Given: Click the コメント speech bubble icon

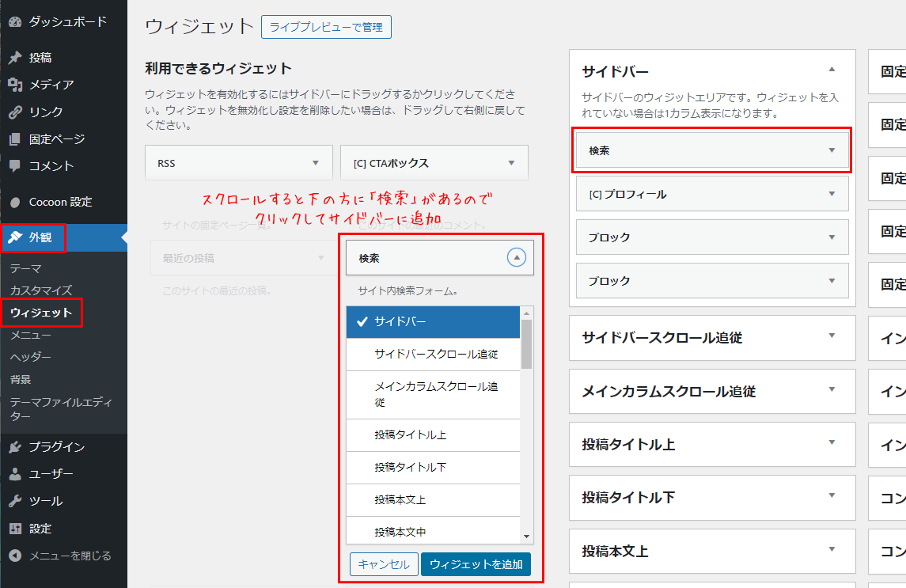Looking at the screenshot, I should coord(16,165).
